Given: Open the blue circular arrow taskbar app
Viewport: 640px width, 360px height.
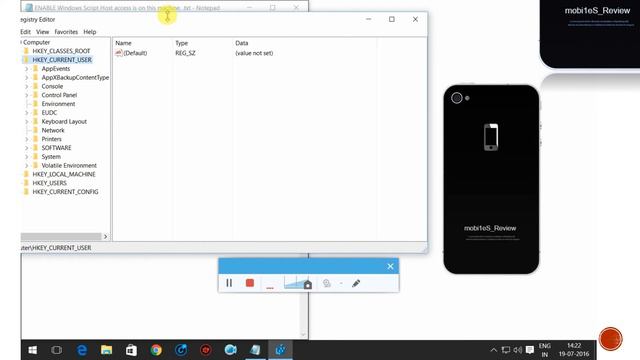Looking at the screenshot, I should pos(181,350).
